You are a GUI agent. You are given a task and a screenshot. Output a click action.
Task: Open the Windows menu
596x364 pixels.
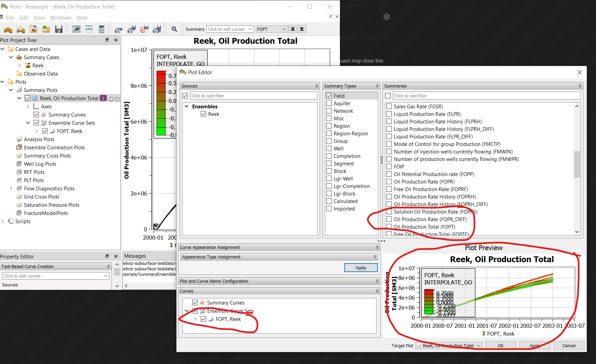61,17
